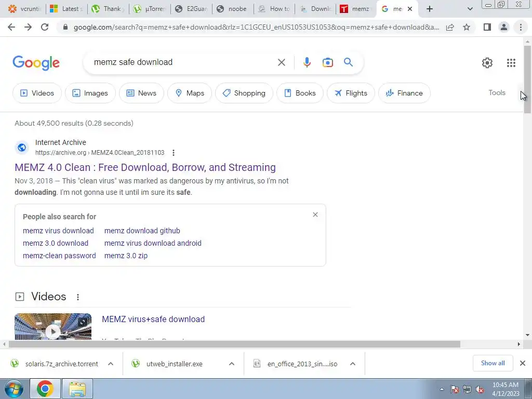Filter results by Images
The height and width of the screenshot is (399, 532).
[90, 93]
